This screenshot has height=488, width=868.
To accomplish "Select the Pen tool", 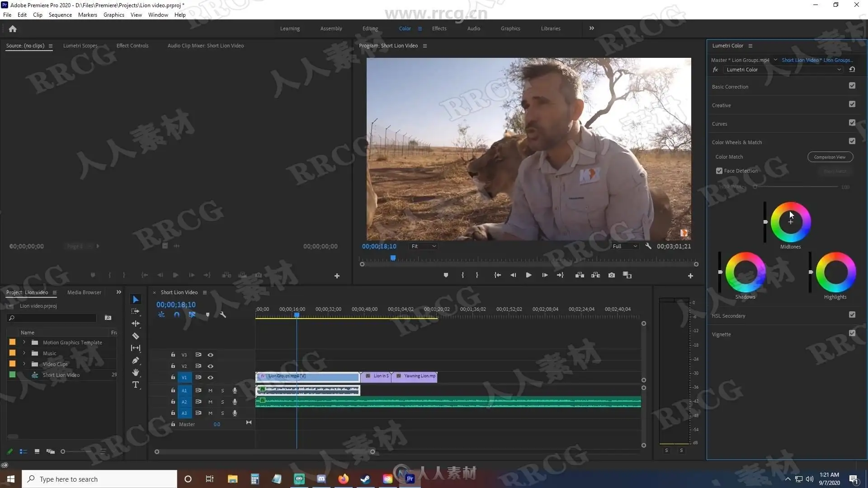I will pyautogui.click(x=135, y=361).
